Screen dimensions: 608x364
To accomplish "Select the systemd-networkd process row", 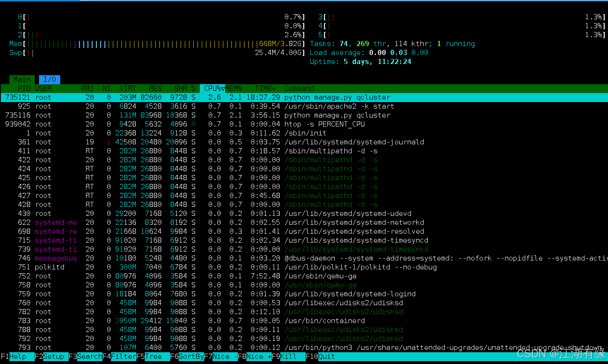I will [x=304, y=222].
